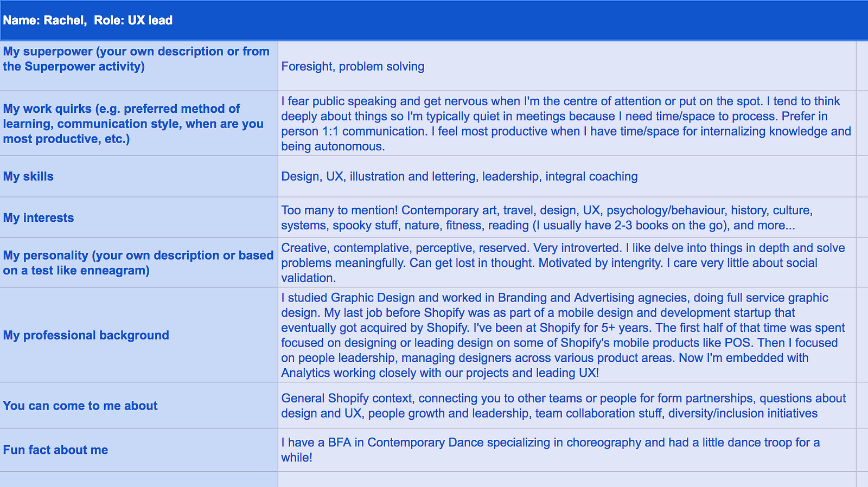This screenshot has height=487, width=868.
Task: Click the 'My superpower' label cell
Action: click(139, 66)
